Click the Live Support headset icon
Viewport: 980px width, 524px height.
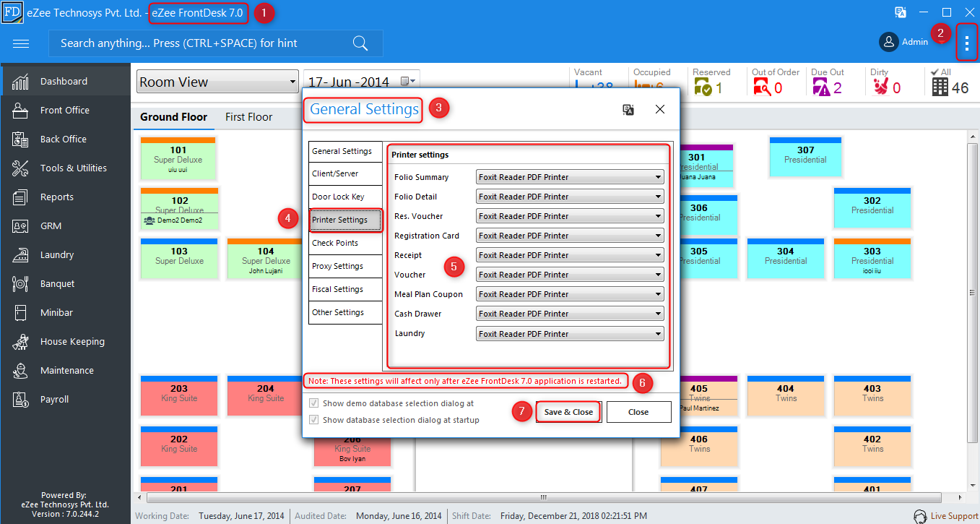point(920,516)
